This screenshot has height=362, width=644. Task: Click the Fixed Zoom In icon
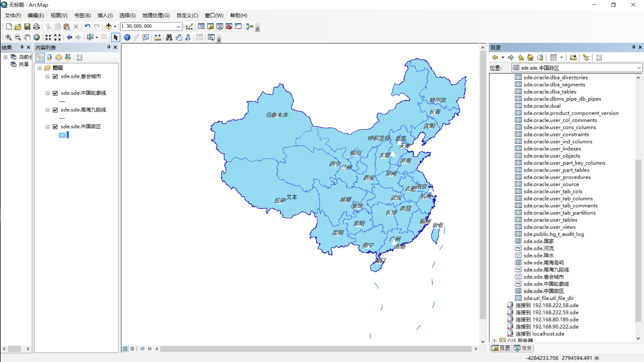(x=48, y=37)
